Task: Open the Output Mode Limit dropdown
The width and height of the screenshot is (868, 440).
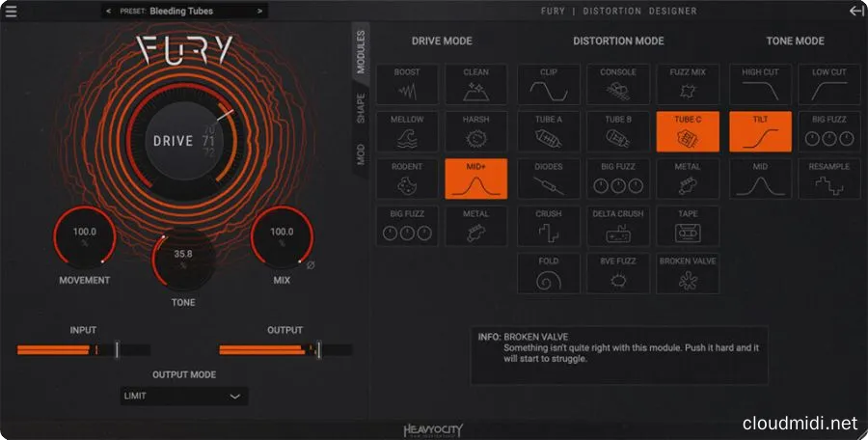Action: [184, 397]
